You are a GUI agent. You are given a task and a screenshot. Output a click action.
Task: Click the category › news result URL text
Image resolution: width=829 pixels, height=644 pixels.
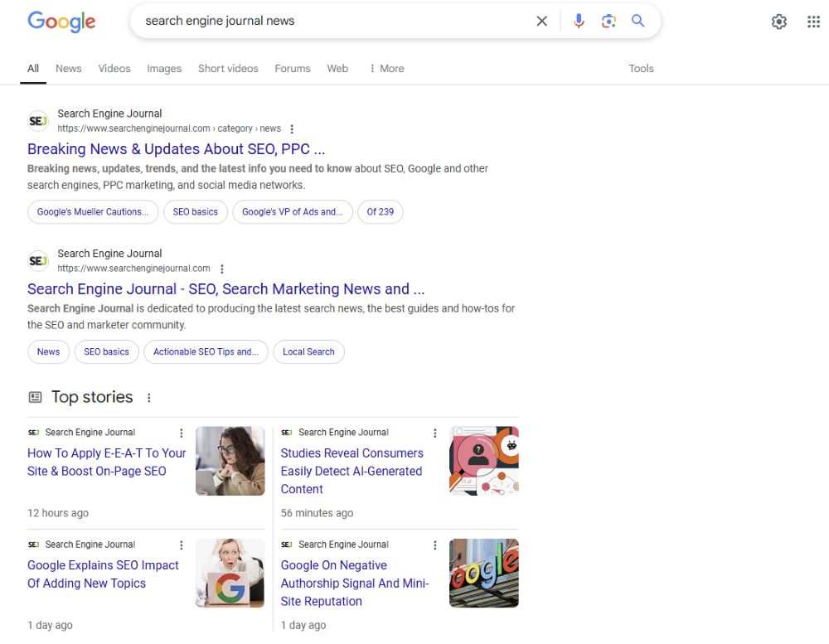tap(169, 128)
